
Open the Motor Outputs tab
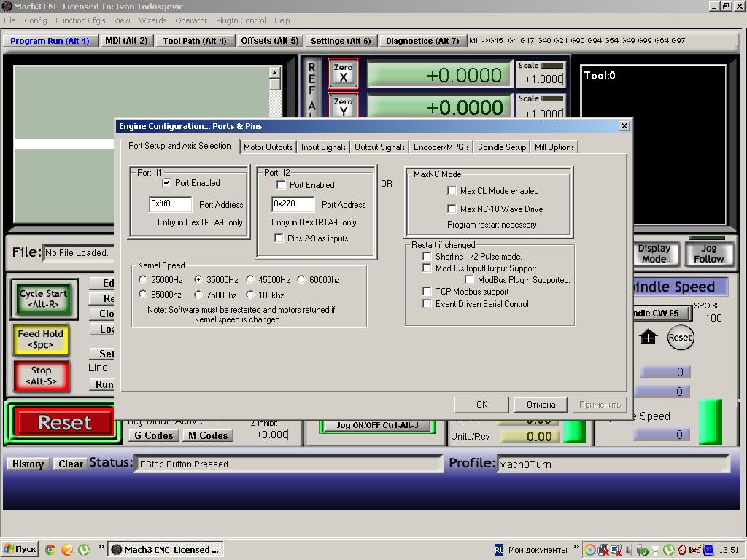click(x=268, y=147)
